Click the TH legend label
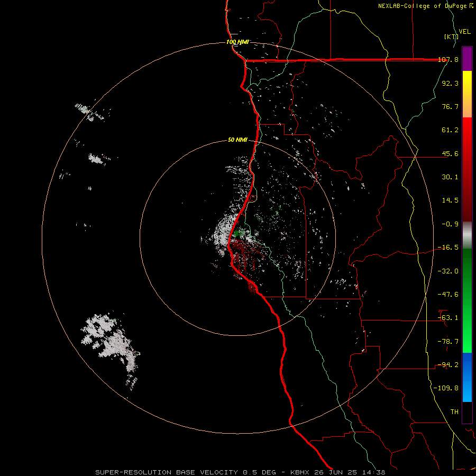 [454, 412]
